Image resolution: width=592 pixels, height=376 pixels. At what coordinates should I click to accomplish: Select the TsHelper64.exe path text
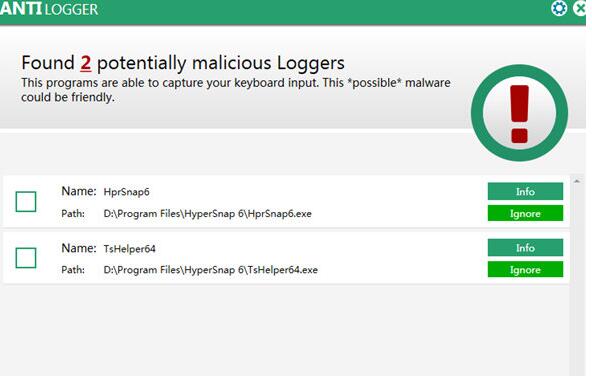pos(210,270)
